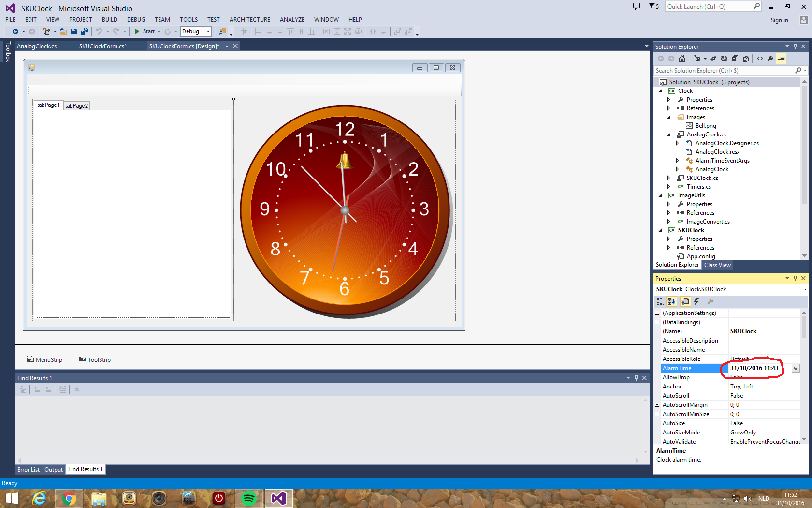Toggle pin on SKUClockForm.cs [Design] tab
The width and height of the screenshot is (812, 508).
[x=226, y=46]
